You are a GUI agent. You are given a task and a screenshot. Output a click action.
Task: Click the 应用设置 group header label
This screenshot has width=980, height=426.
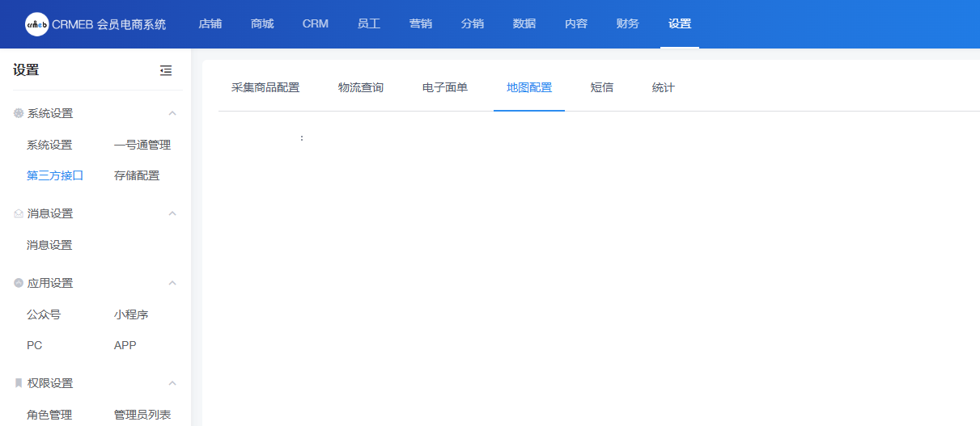pos(50,284)
